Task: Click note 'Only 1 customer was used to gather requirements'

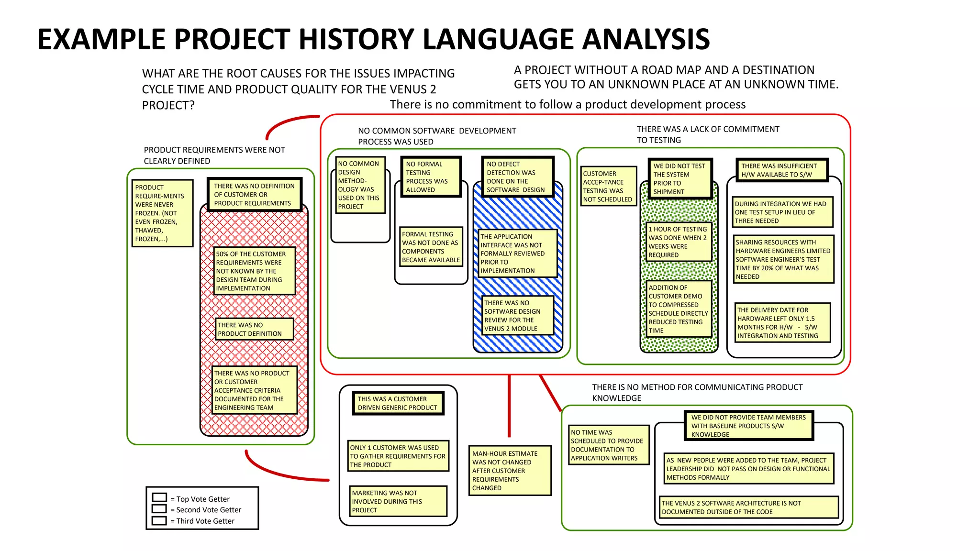Action: click(x=399, y=456)
